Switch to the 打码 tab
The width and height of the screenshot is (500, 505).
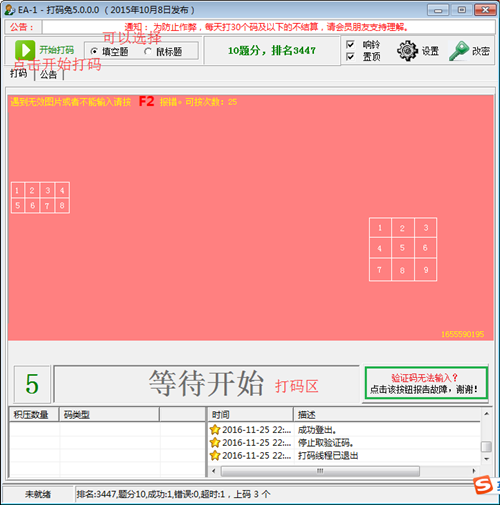pyautogui.click(x=19, y=73)
